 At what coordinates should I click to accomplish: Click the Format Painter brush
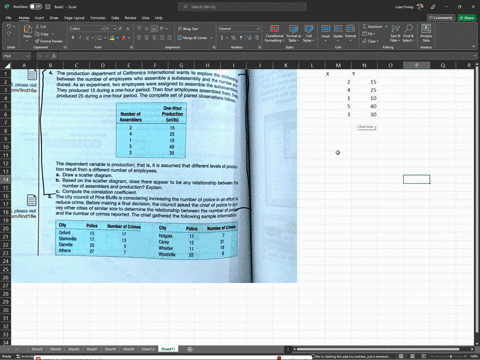49,41
